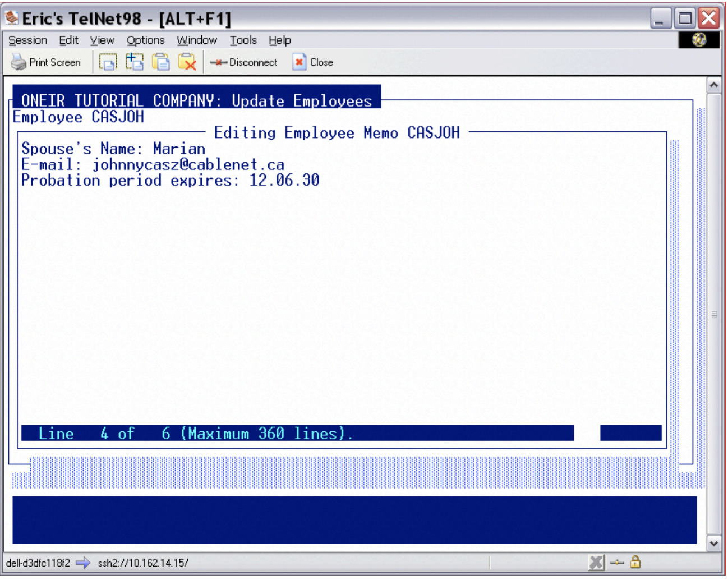Screen dimensions: 728x580
Task: Click the "Probation period expires: 12.06.30" line
Action: click(171, 180)
